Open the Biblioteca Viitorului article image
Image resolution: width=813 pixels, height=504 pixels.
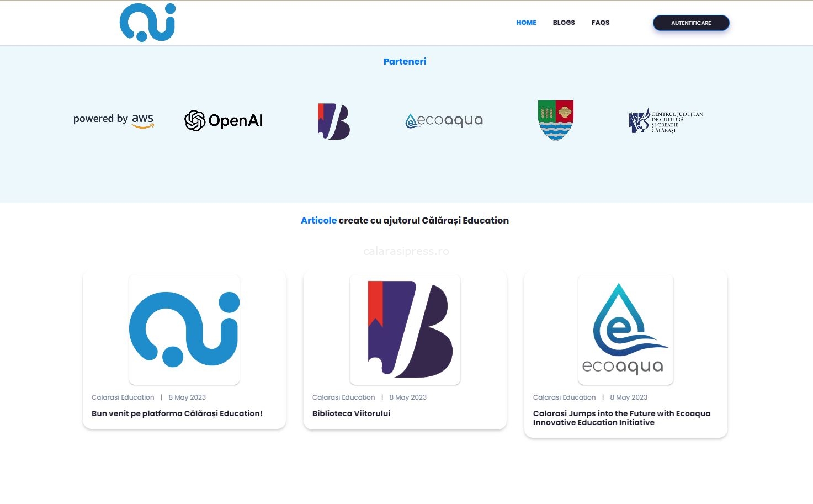tap(405, 330)
